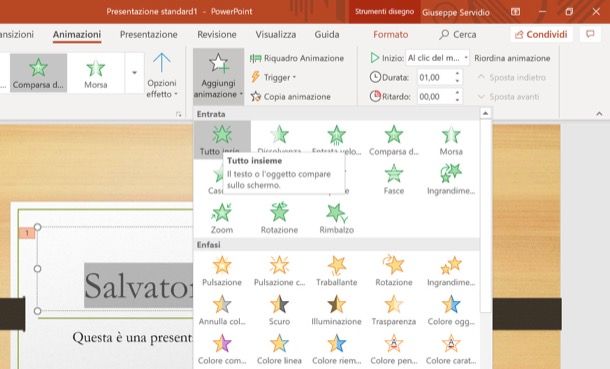Select the Fasce entrance animation
This screenshot has width=610, height=369.
[x=394, y=179]
